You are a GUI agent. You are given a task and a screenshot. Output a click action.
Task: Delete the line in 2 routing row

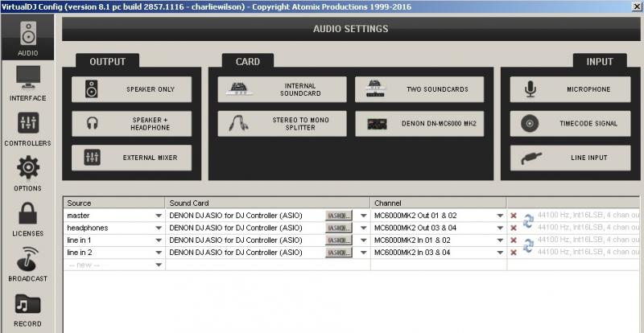[514, 253]
